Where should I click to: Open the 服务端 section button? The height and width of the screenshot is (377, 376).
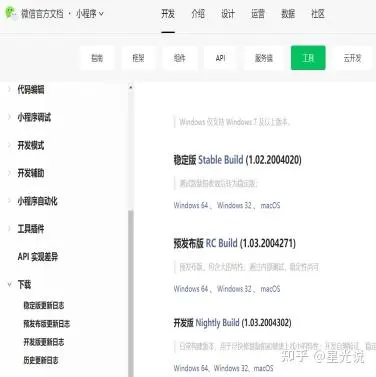[x=264, y=58]
